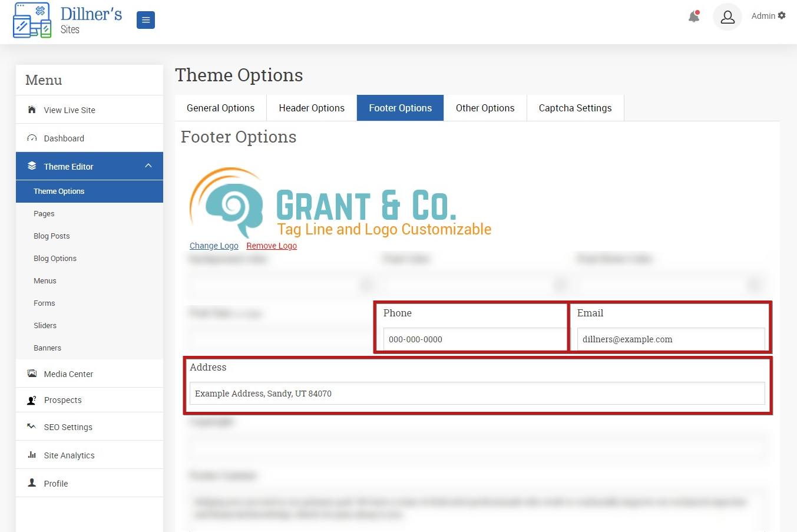797x532 pixels.
Task: Toggle the hamburger menu button
Action: (145, 20)
